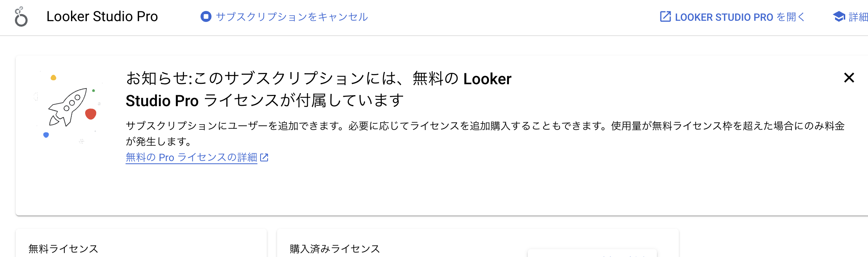Image resolution: width=868 pixels, height=257 pixels.
Task: Click the お知らせ banner heading text
Action: click(319, 89)
